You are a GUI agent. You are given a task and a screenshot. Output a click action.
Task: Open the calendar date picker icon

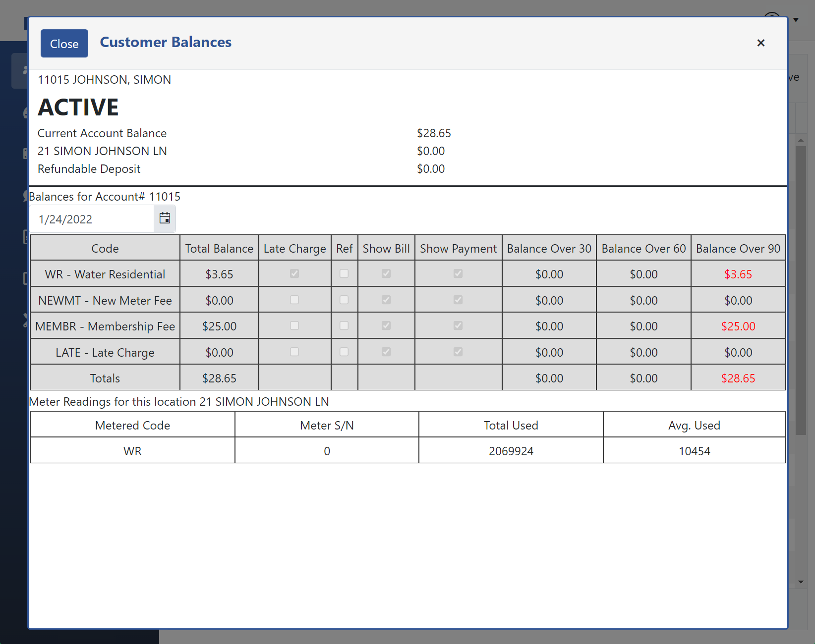point(165,218)
